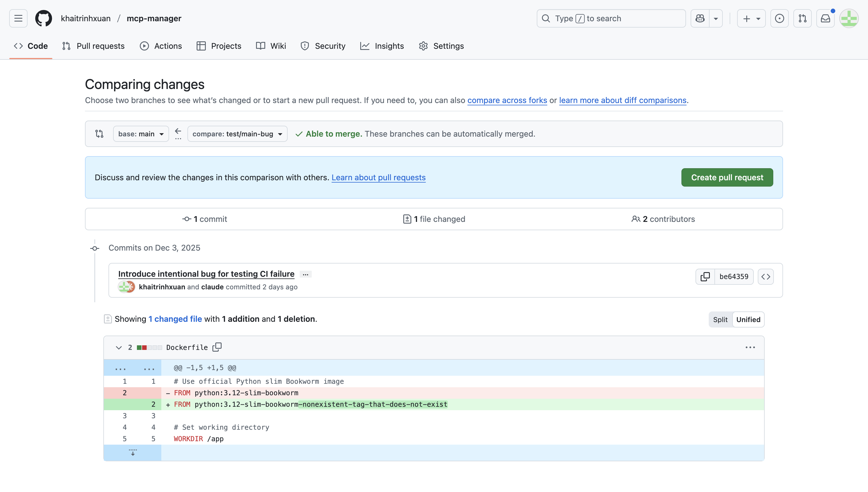Open your pull requests via the header icon
This screenshot has height=492, width=868.
(803, 18)
